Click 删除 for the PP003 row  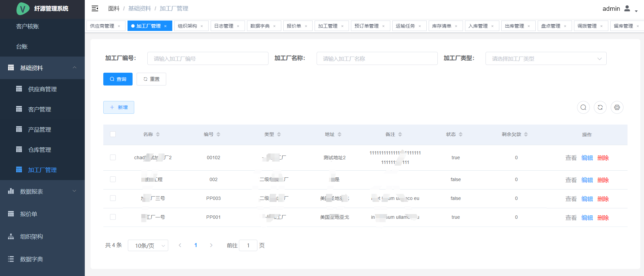[x=603, y=199]
